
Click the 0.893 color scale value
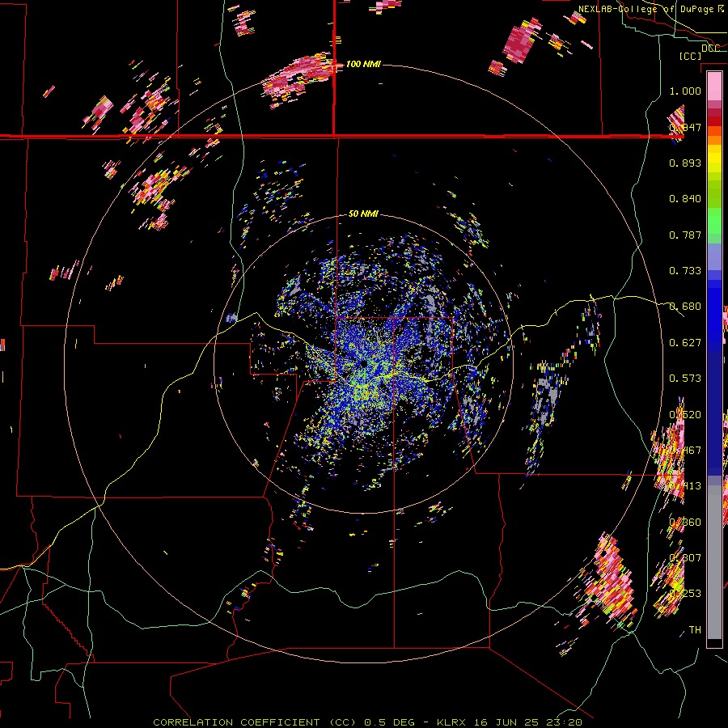pyautogui.click(x=685, y=163)
